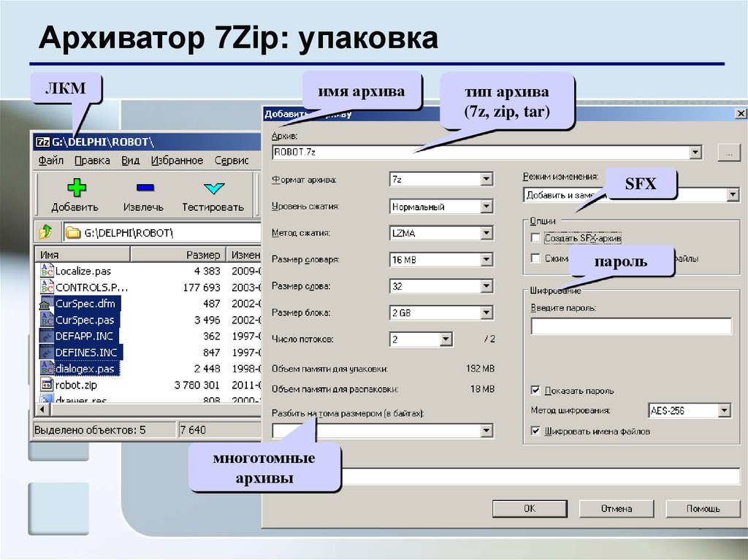Click the Тестировать checkmark icon
The width and height of the screenshot is (748, 560).
pos(214,188)
